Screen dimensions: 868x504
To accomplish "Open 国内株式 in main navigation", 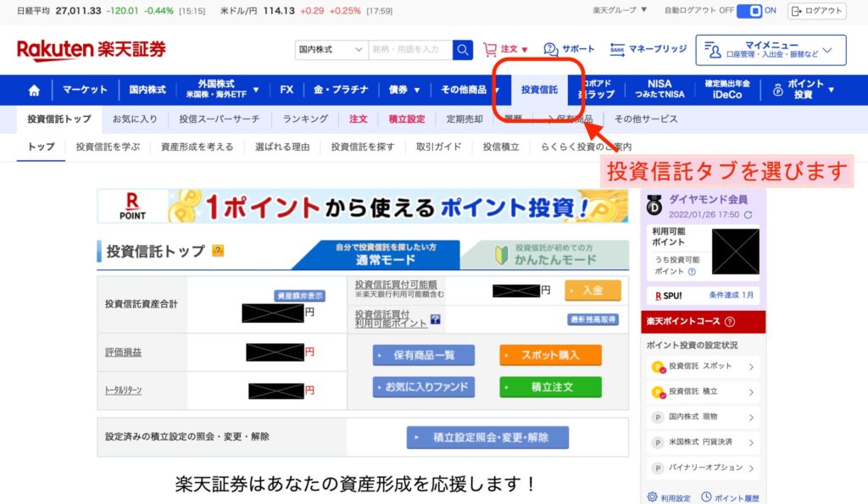I will [x=147, y=90].
